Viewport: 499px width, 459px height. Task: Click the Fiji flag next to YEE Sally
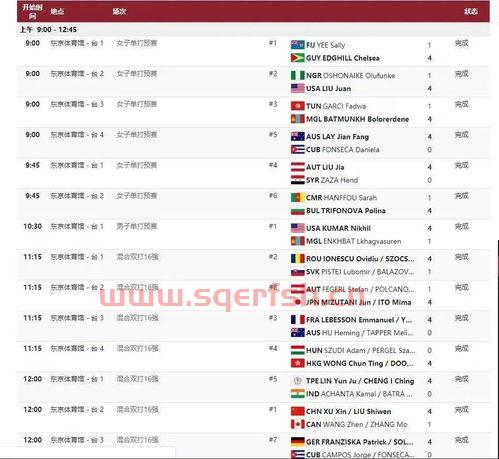point(297,45)
